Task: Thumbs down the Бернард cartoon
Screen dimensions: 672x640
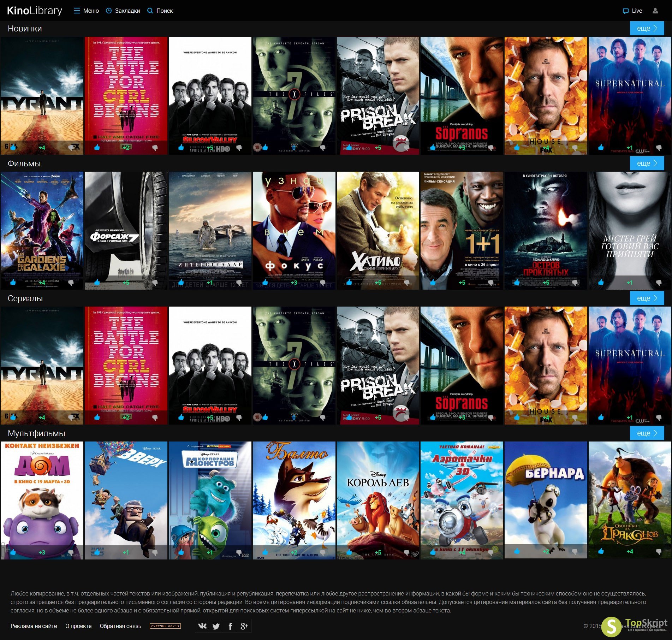Action: [575, 551]
